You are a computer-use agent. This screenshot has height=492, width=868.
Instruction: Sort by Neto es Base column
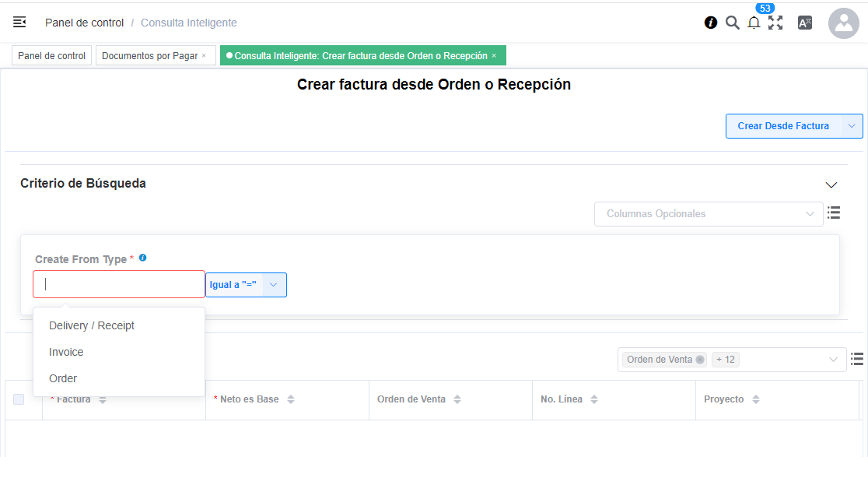291,399
